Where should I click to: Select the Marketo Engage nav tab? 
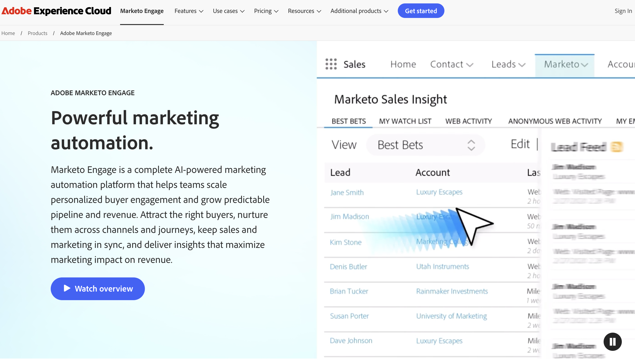tap(142, 11)
